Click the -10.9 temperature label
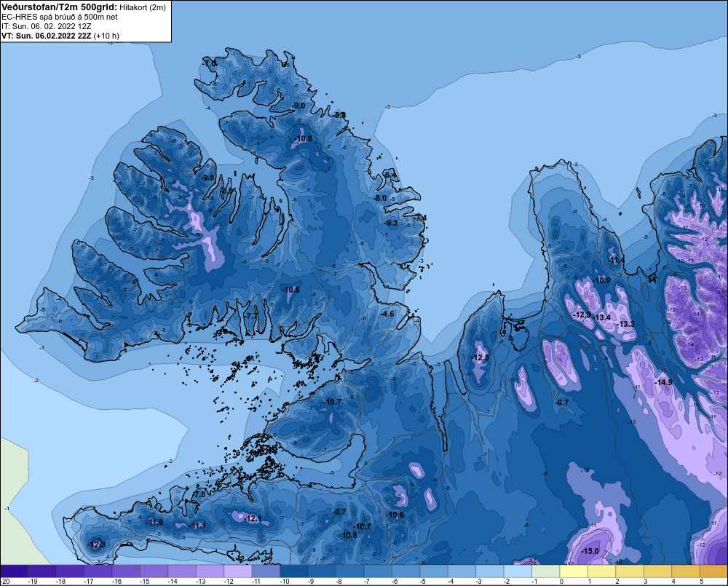 [602, 280]
